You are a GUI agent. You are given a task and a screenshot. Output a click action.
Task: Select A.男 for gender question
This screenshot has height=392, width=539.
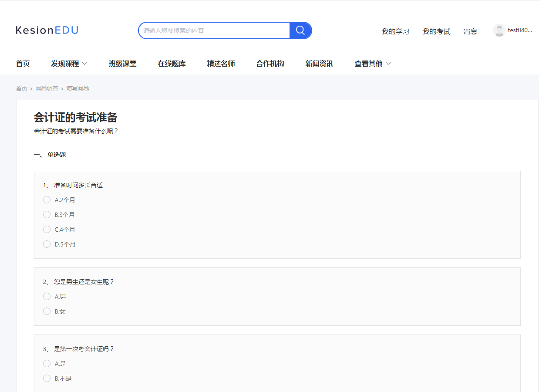[47, 297]
